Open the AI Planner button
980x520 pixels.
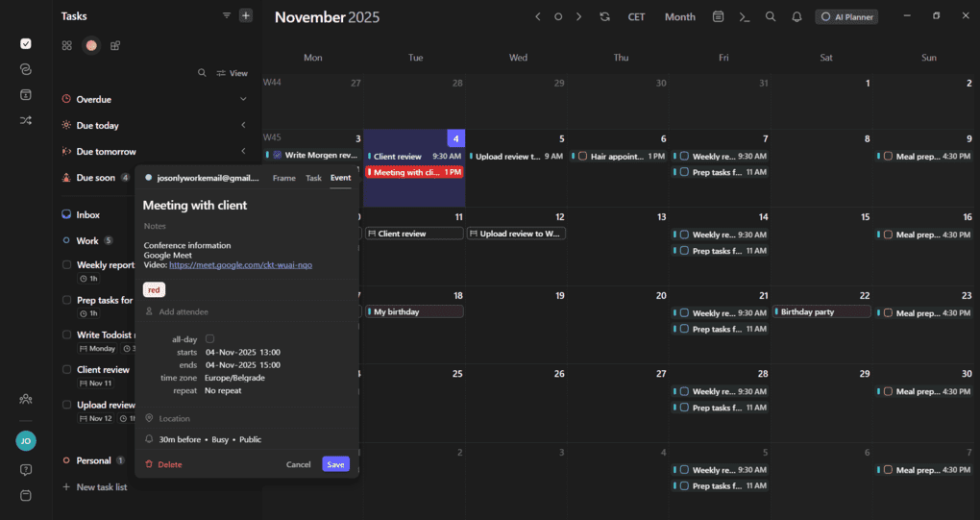[846, 17]
